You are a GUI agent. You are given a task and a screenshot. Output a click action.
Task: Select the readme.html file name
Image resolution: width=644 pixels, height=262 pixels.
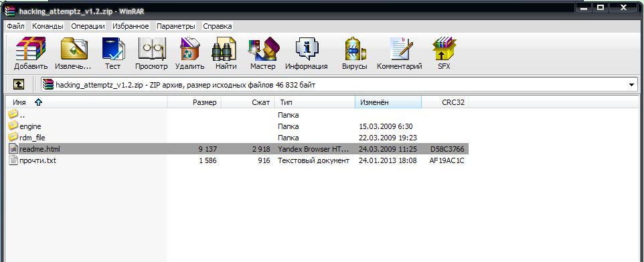pos(39,149)
